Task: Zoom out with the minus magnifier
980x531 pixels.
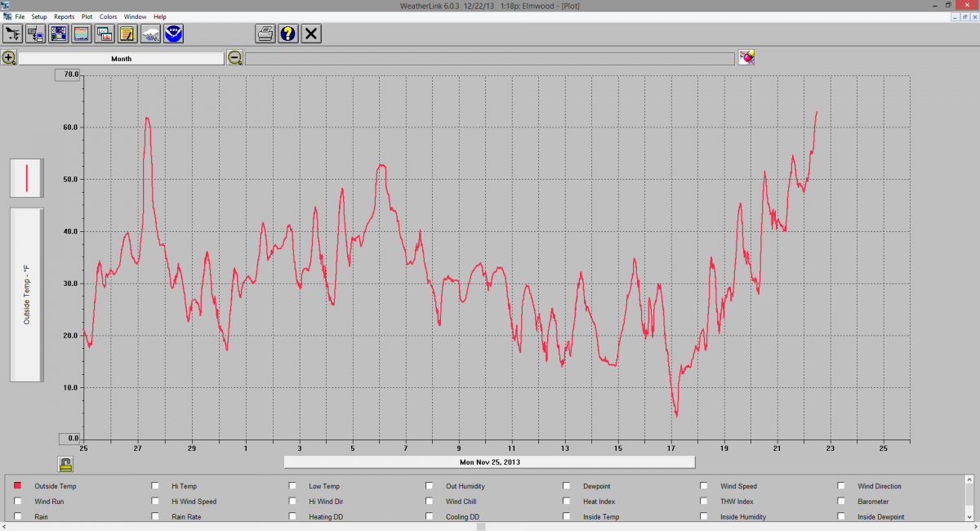Action: click(234, 58)
